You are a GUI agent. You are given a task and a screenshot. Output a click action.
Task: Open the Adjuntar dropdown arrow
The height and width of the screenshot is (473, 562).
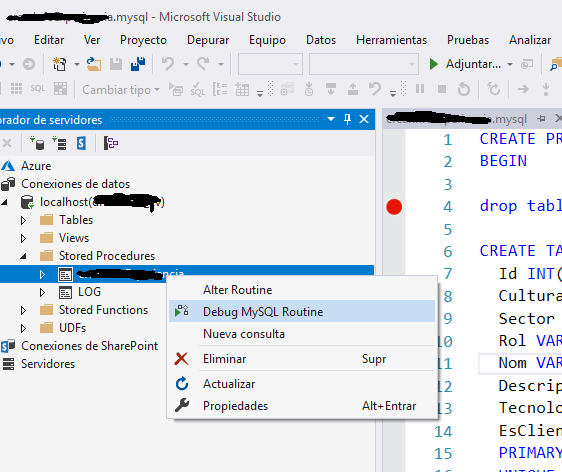click(510, 64)
